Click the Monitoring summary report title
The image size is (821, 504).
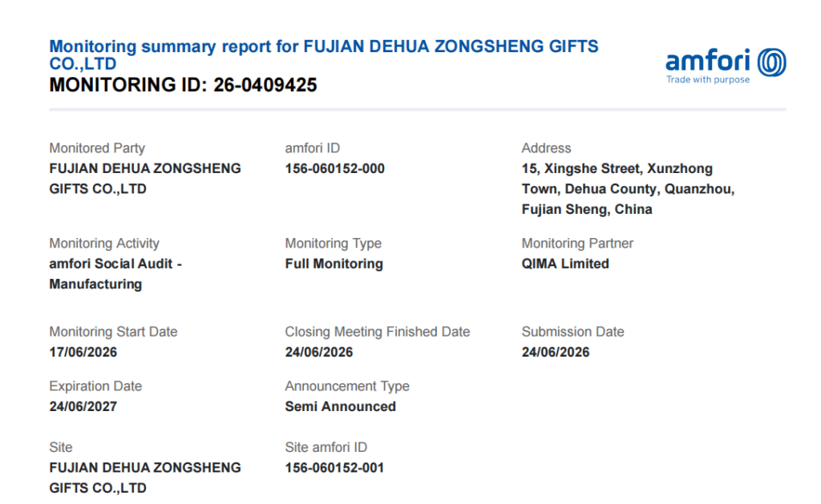[324, 55]
